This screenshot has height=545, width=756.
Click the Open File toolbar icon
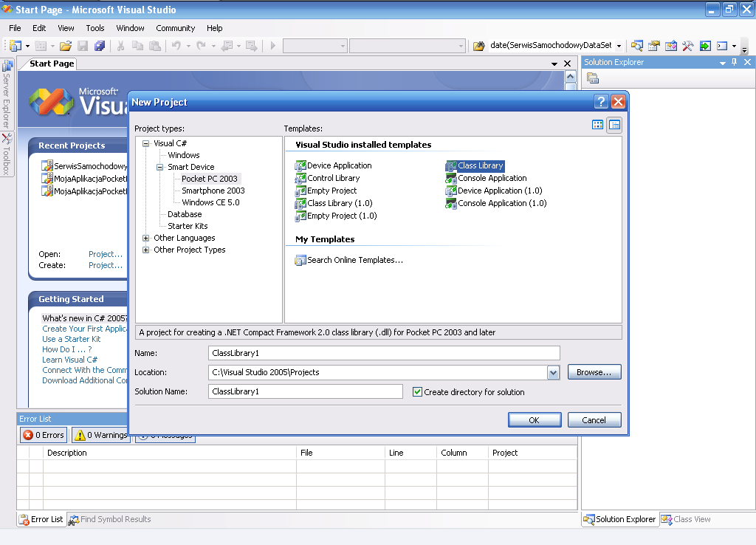coord(66,46)
